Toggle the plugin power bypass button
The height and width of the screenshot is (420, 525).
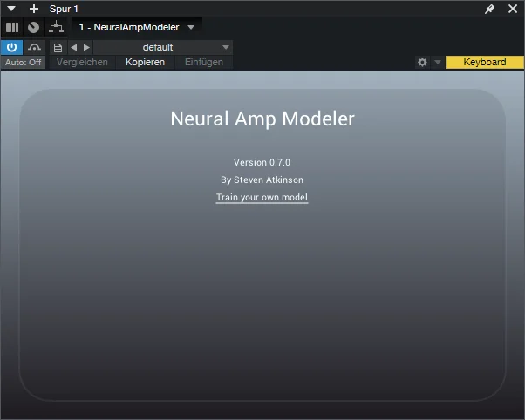(x=11, y=47)
